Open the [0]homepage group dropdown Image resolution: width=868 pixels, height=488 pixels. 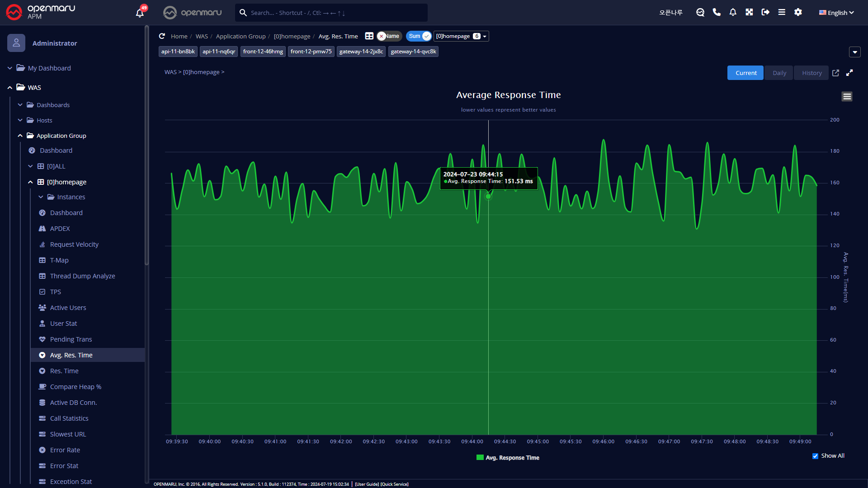[461, 36]
